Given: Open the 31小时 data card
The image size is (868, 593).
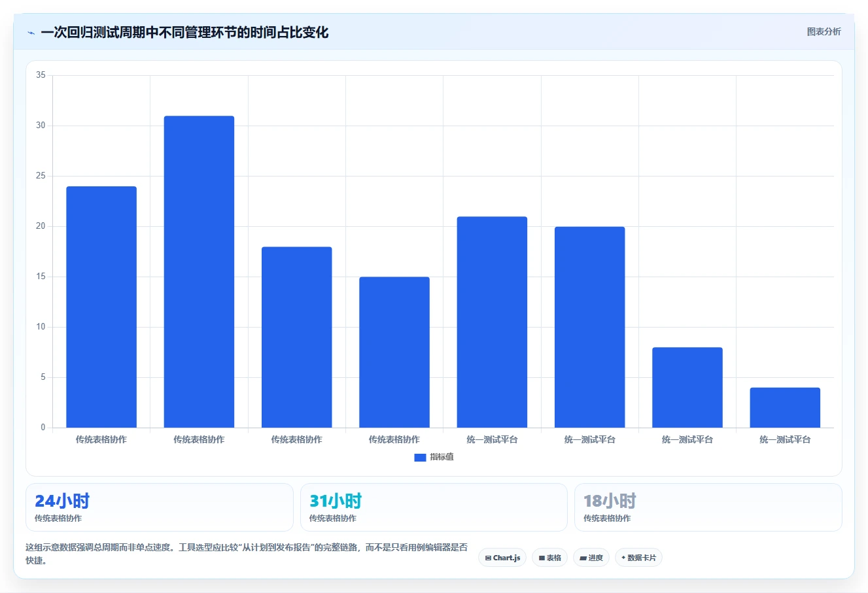Looking at the screenshot, I should 434,507.
